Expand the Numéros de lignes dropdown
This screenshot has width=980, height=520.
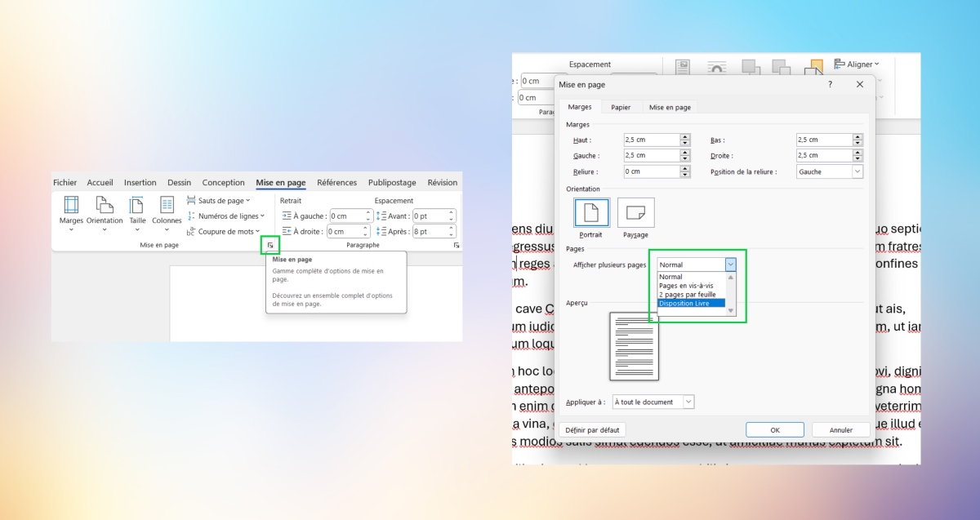[225, 216]
